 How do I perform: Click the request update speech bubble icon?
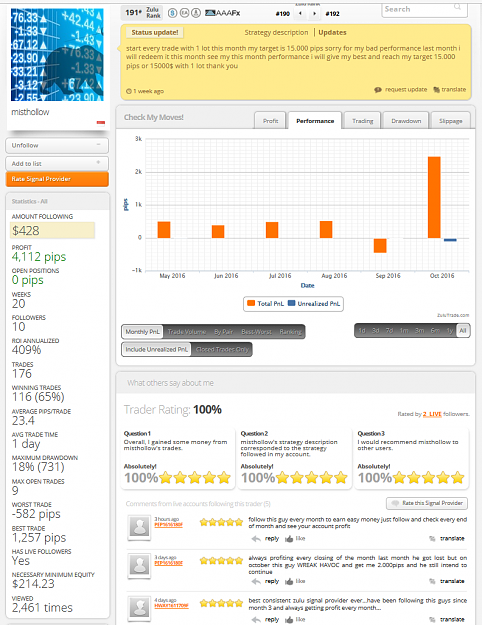pos(378,90)
